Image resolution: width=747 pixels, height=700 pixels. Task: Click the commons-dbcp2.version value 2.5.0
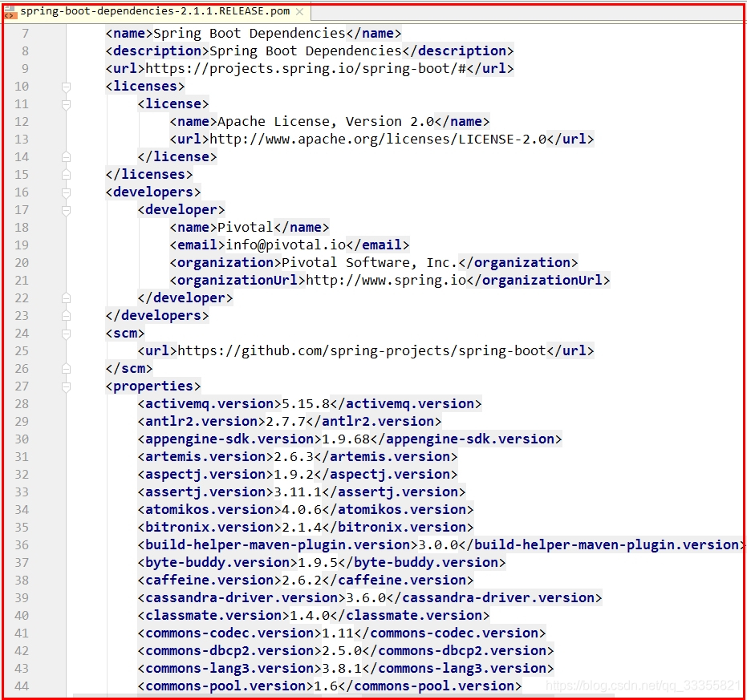tap(342, 650)
